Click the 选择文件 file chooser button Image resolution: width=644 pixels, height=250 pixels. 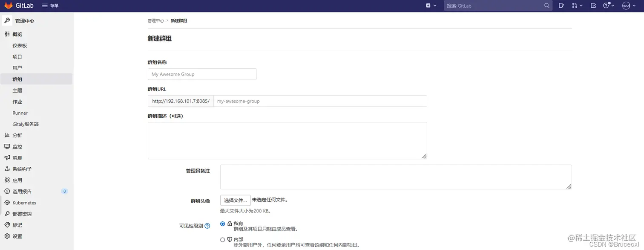(235, 200)
